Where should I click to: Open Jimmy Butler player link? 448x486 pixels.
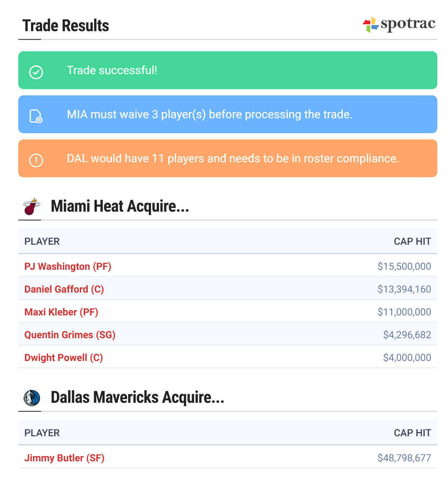(x=64, y=458)
